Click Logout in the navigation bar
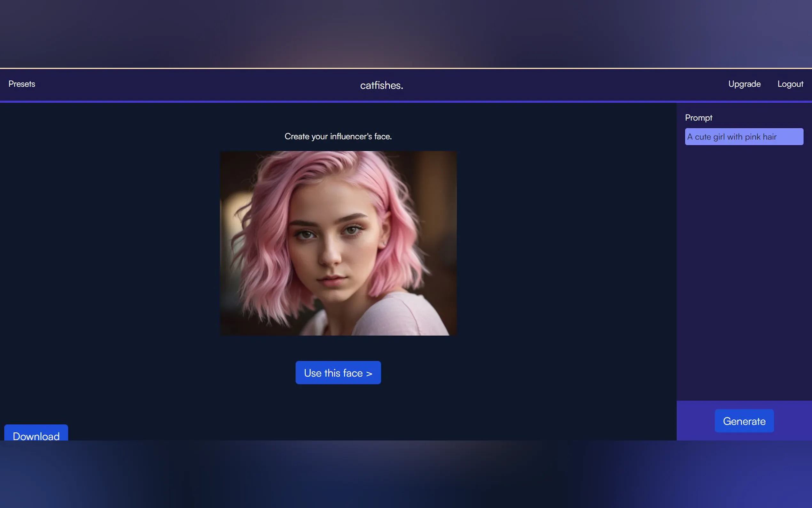This screenshot has width=812, height=508. click(x=790, y=84)
